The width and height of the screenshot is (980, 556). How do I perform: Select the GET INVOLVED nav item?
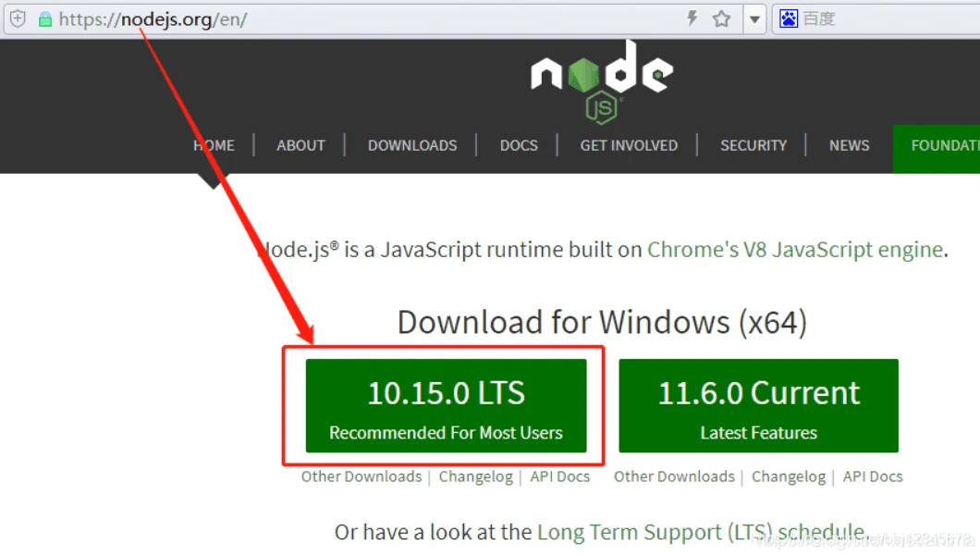[629, 146]
